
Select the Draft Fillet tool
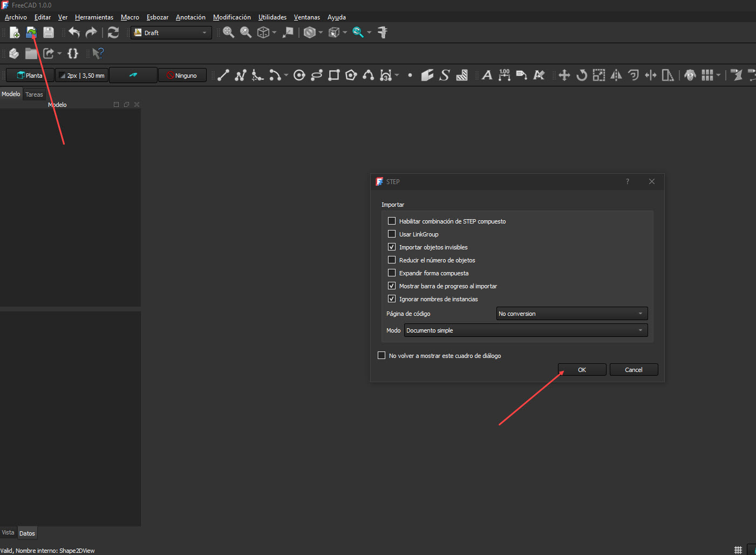point(258,75)
